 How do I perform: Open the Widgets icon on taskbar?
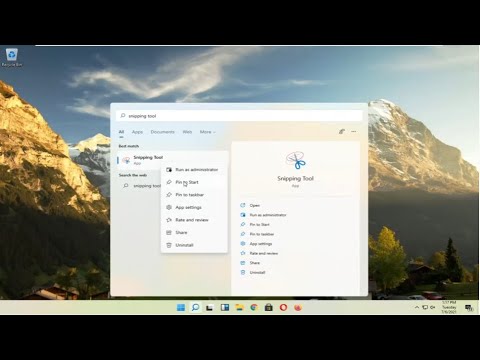(225, 307)
